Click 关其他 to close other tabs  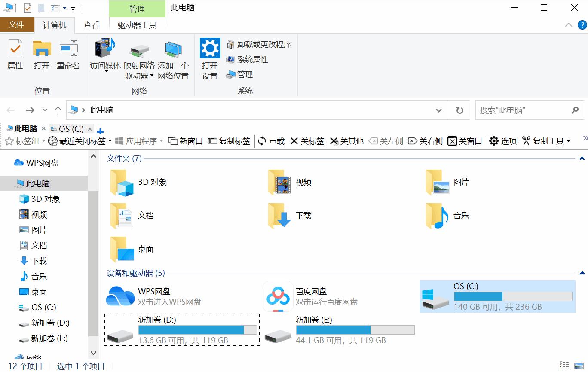click(346, 141)
